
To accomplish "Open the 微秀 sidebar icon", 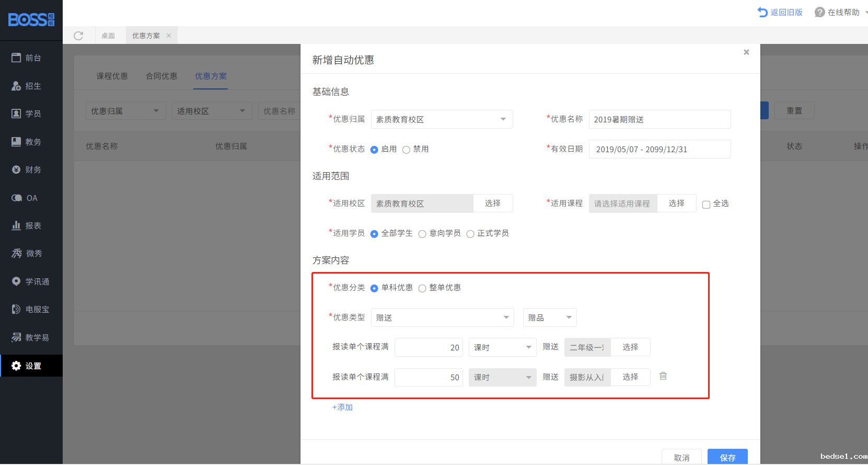I will click(17, 253).
